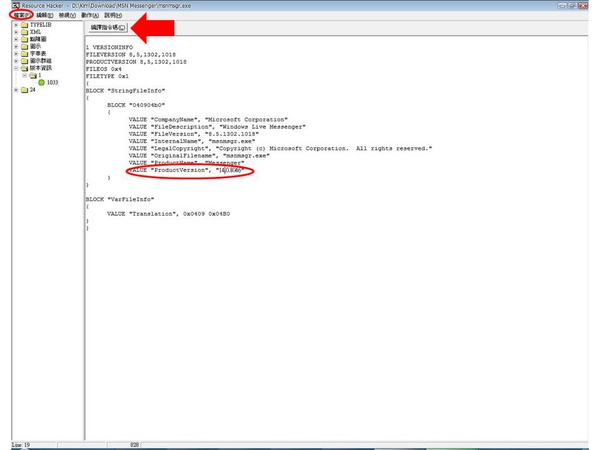Click the FILETYPE 0x1 line
The height and width of the screenshot is (450, 600).
pyautogui.click(x=107, y=77)
